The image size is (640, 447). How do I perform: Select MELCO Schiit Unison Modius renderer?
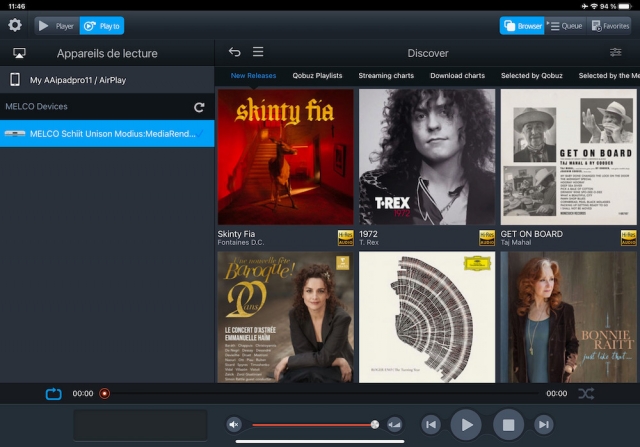click(107, 133)
